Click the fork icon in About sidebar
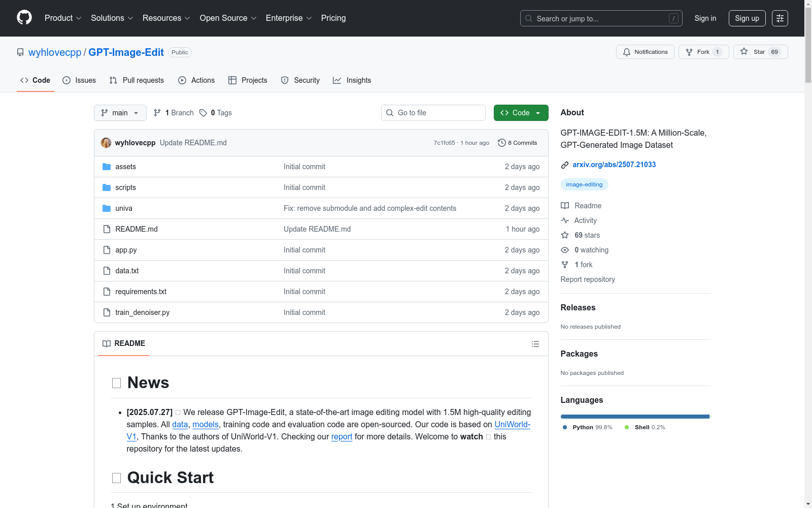Image resolution: width=812 pixels, height=508 pixels. 565,265
